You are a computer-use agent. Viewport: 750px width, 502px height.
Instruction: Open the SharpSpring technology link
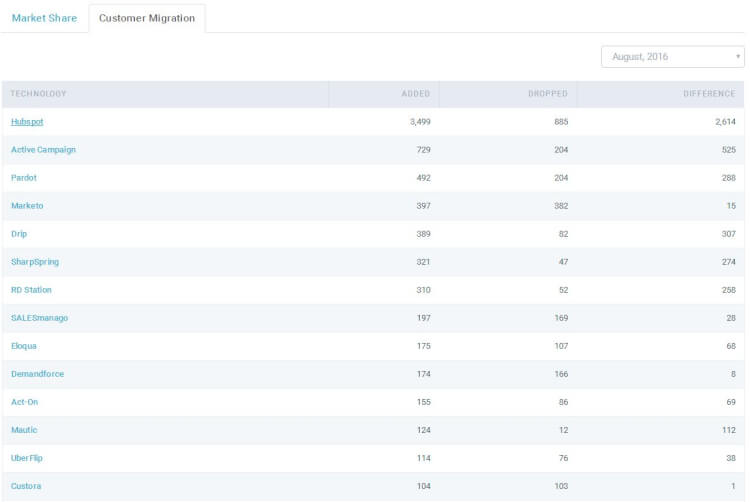click(x=35, y=262)
